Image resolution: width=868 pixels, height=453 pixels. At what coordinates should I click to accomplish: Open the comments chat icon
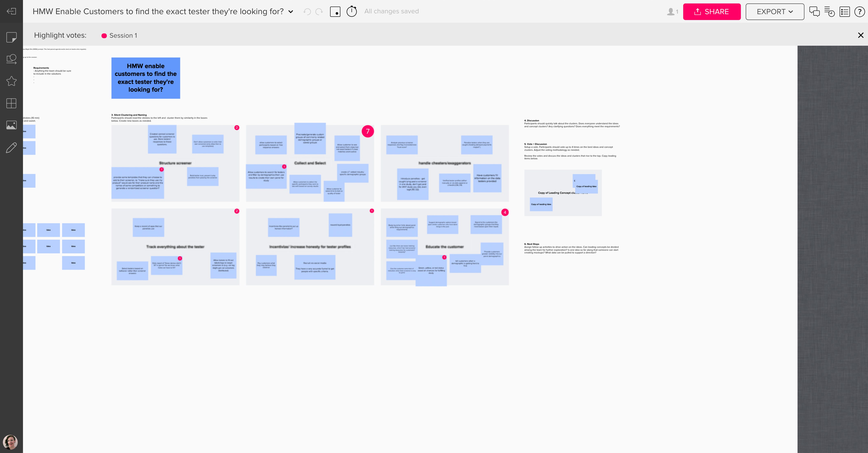(x=814, y=12)
